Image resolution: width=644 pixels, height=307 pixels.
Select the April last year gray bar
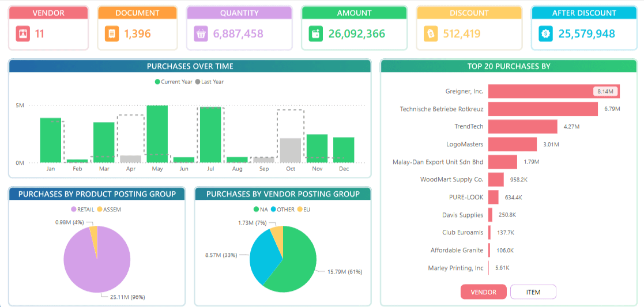(x=131, y=159)
